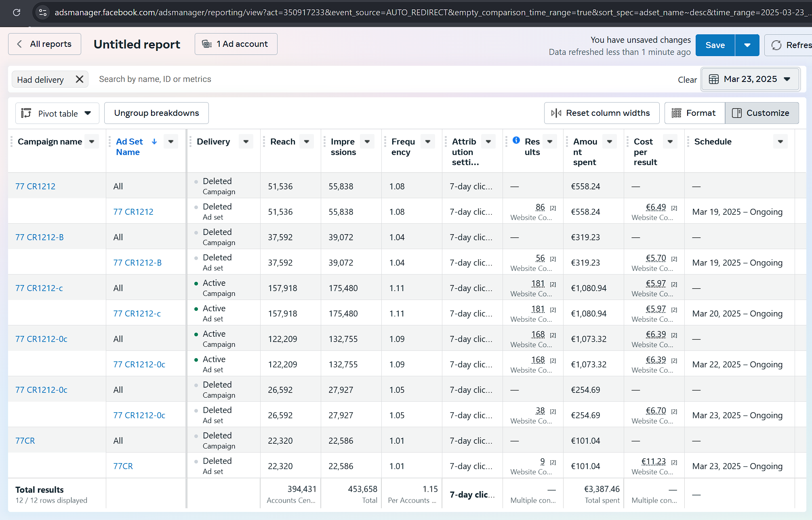Open the 77 CR1212-B campaign link
812x520 pixels.
pyautogui.click(x=40, y=237)
